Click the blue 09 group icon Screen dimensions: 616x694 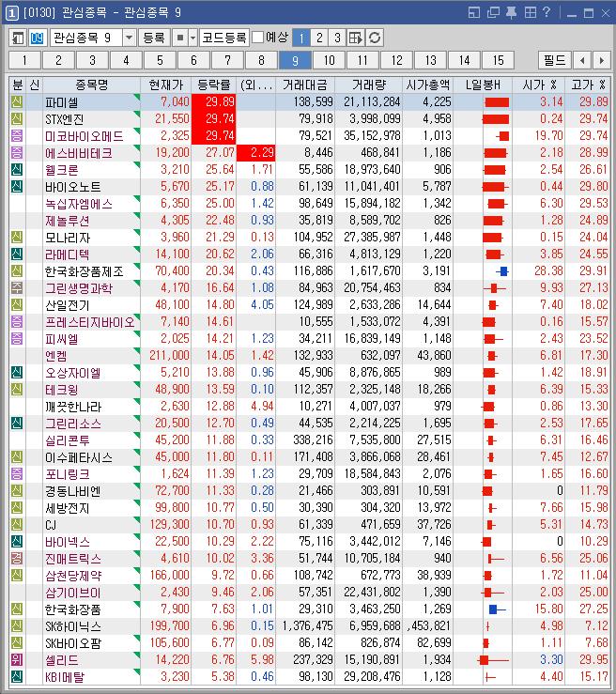[x=37, y=38]
